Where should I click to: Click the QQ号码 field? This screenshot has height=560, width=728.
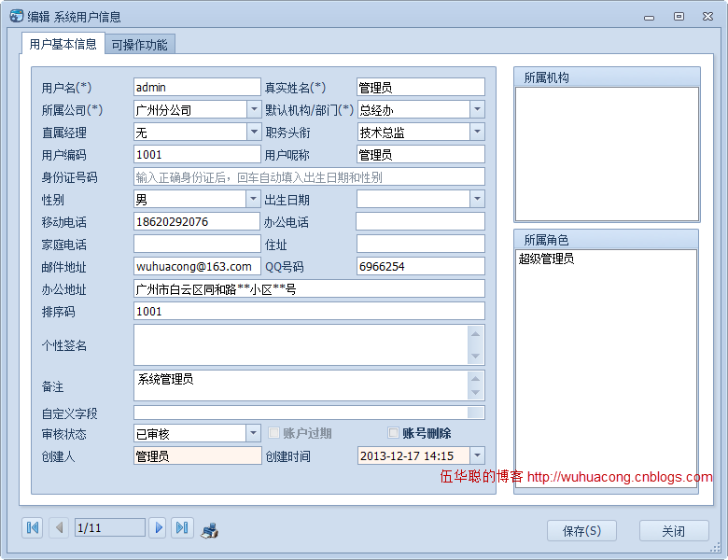(x=421, y=266)
